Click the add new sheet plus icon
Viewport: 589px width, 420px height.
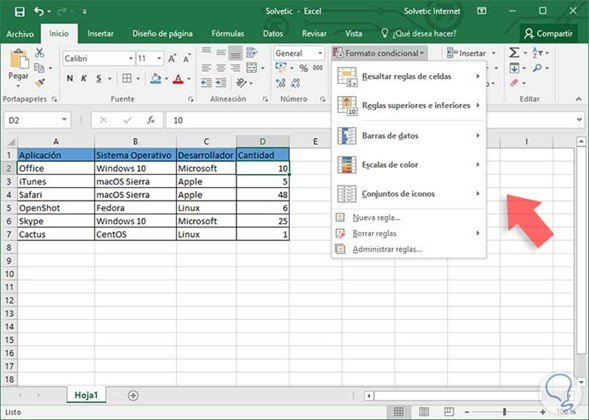133,396
